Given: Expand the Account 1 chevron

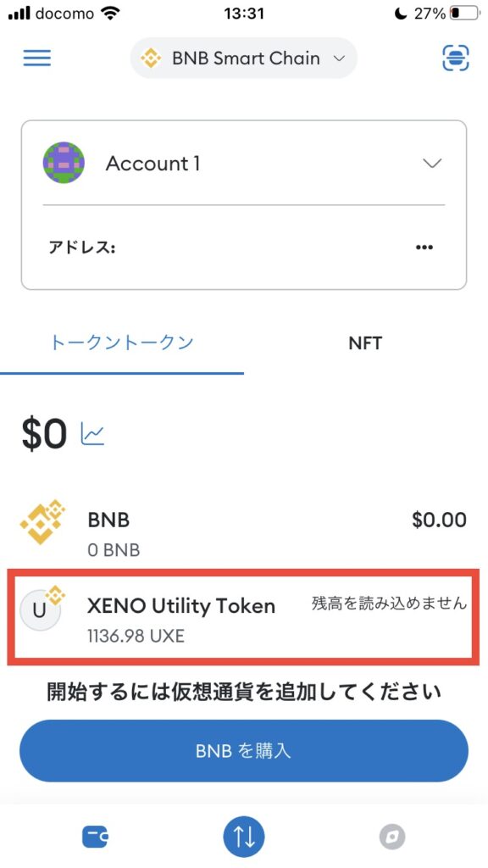Looking at the screenshot, I should pos(432,164).
